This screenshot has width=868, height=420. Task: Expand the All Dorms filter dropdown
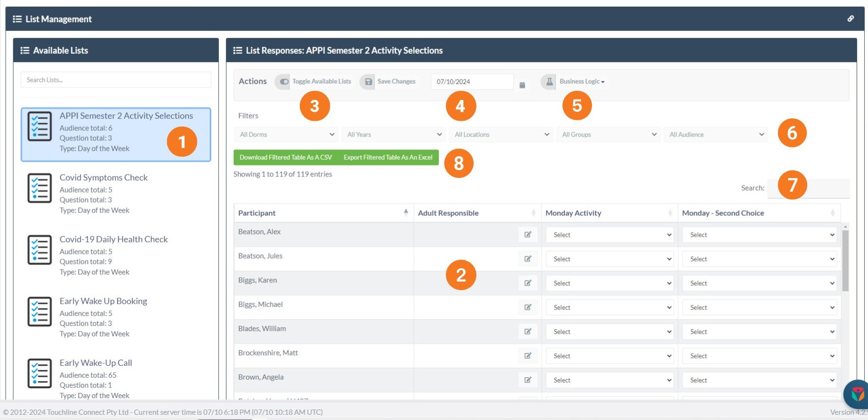(286, 135)
